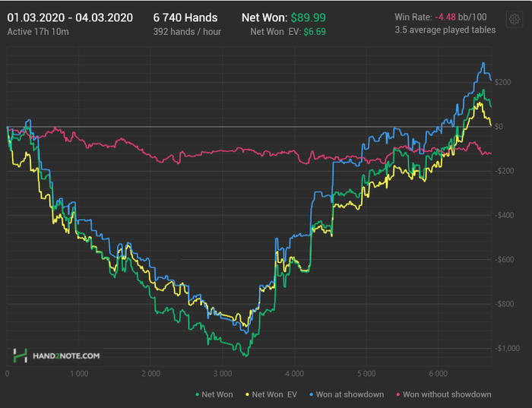
Task: Click the -$1,000 y-axis label
Action: 507,348
